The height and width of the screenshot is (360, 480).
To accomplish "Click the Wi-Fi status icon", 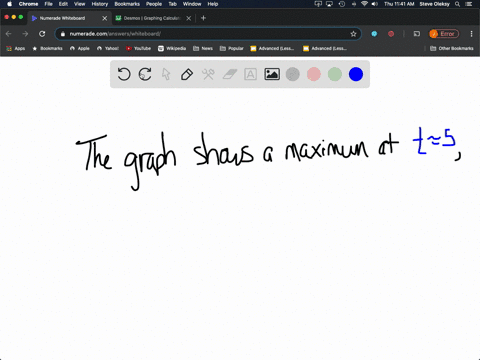I will tap(364, 4).
